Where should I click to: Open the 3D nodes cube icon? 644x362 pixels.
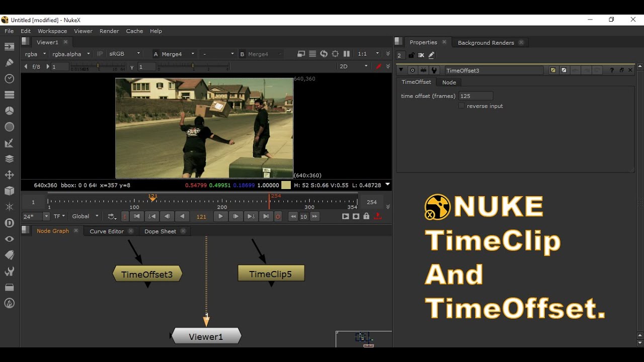point(9,191)
